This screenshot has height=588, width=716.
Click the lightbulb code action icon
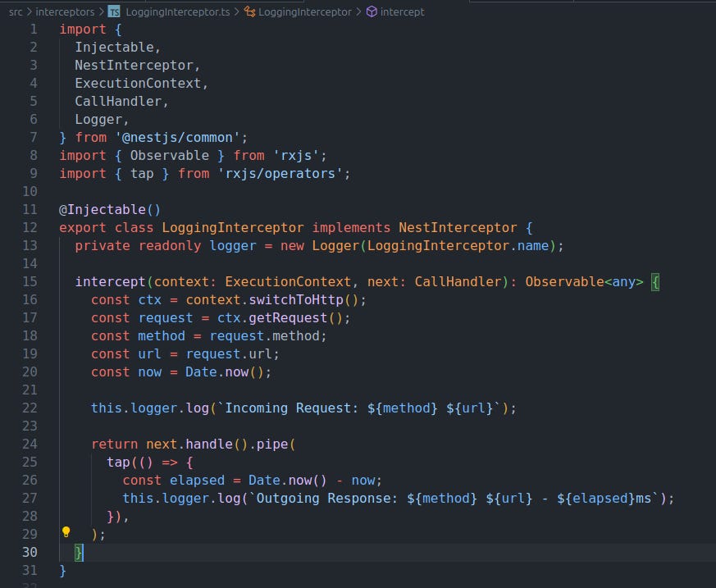click(x=66, y=532)
